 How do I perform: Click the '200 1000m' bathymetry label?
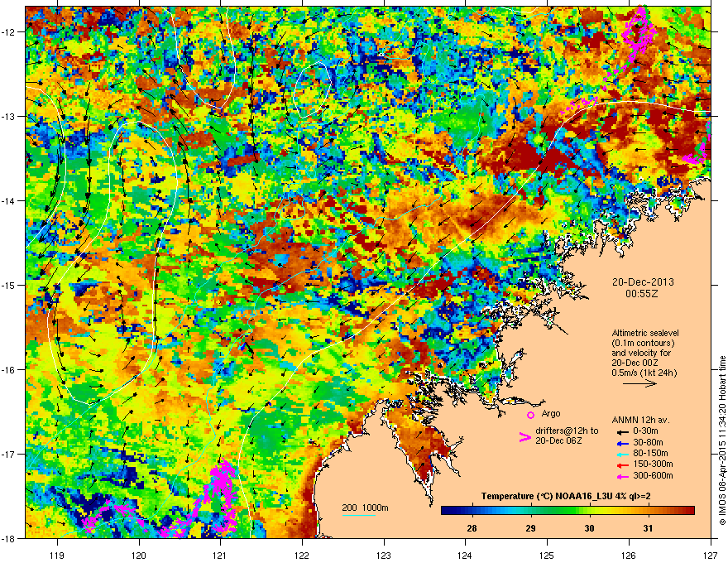click(365, 508)
